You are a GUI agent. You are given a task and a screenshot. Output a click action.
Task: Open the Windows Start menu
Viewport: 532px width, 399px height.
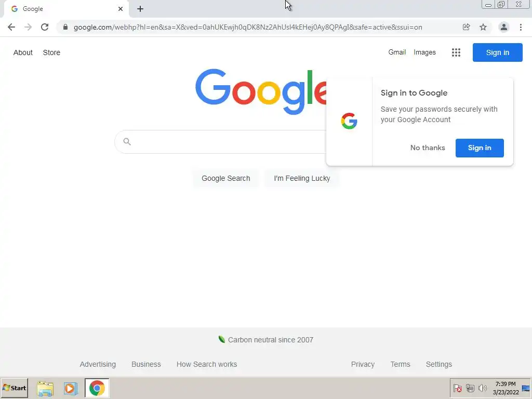tap(15, 388)
